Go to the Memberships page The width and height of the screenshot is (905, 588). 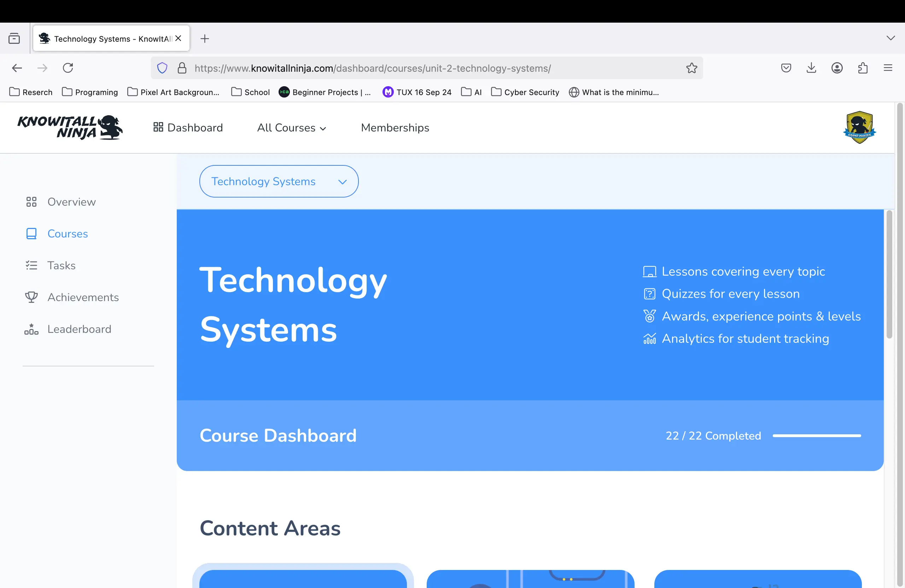[x=395, y=128]
